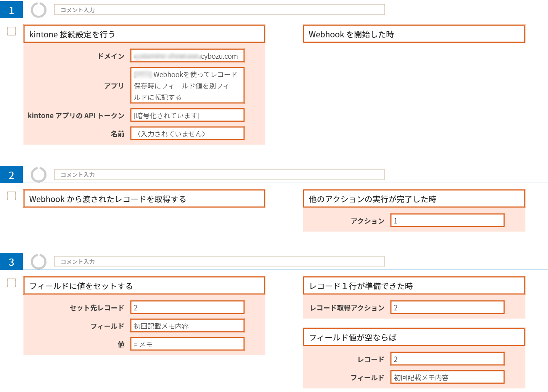
Task: Click the レコード取得アクション field with value 2
Action: [x=447, y=307]
